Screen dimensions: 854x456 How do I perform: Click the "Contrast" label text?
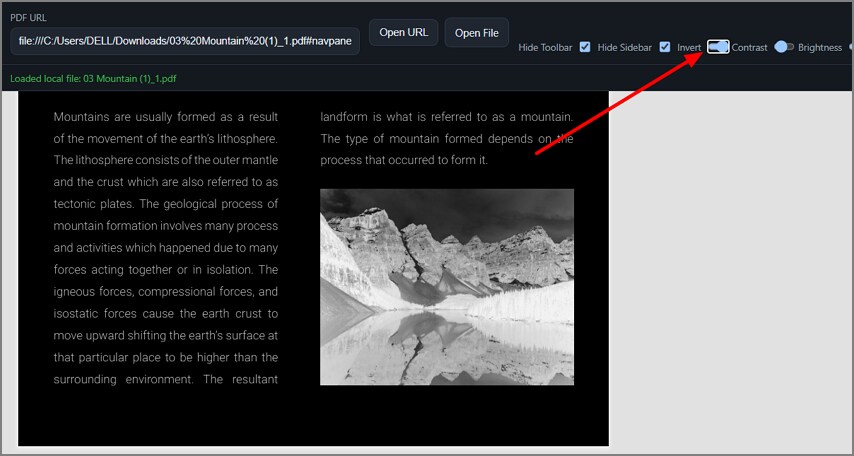tap(749, 47)
